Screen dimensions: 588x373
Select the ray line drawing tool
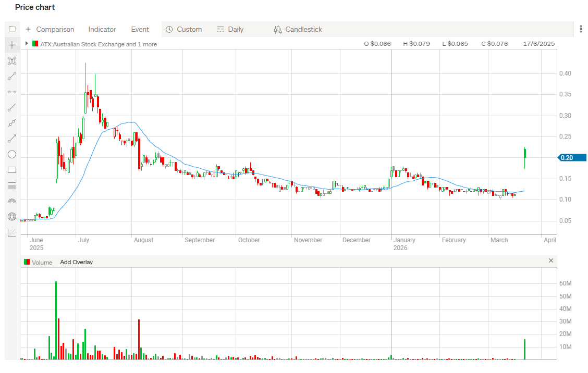point(12,108)
